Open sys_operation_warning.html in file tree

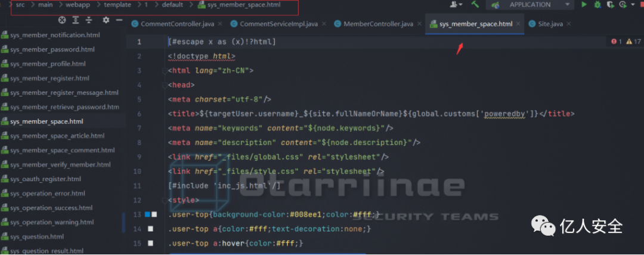point(52,222)
